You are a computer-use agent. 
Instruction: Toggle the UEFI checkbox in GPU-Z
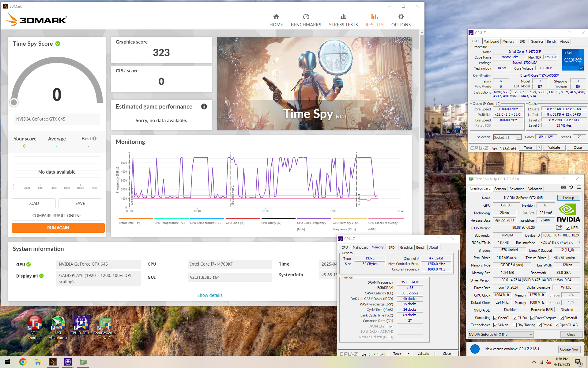(568, 228)
